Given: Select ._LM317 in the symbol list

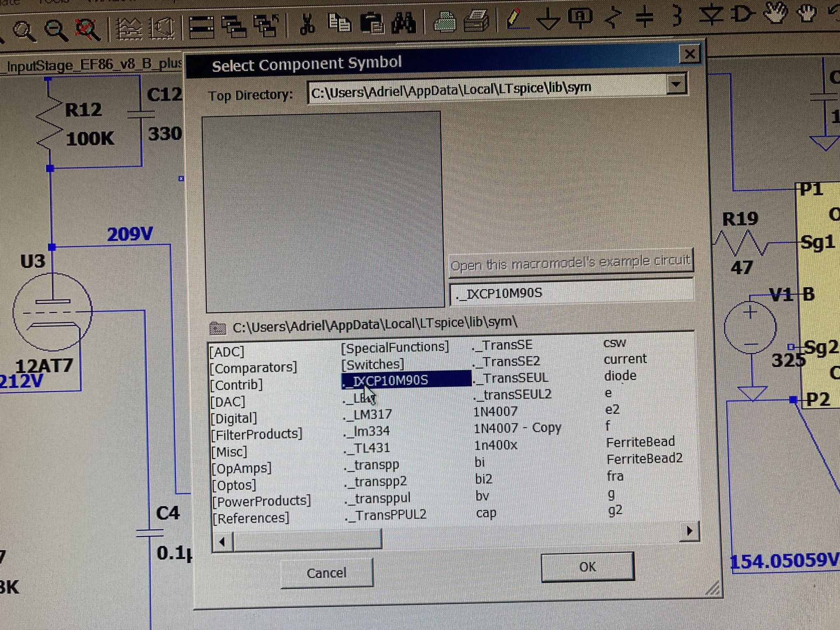Looking at the screenshot, I should tap(367, 414).
